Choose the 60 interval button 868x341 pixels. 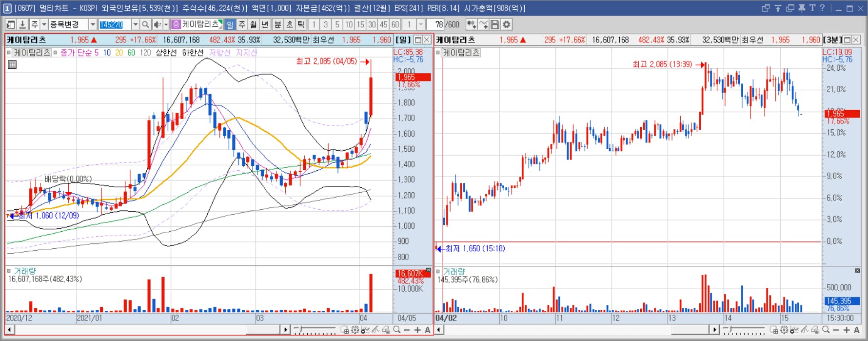tap(395, 24)
